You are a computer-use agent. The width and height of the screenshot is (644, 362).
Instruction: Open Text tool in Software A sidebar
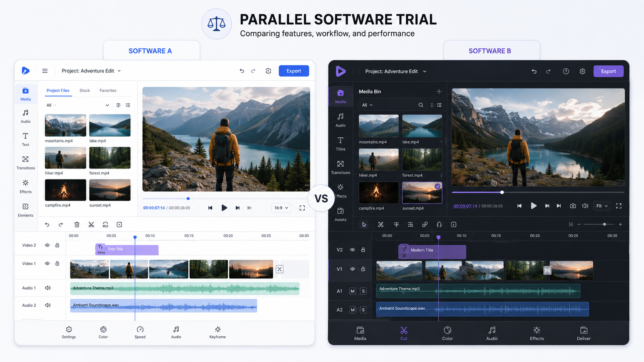pyautogui.click(x=25, y=139)
